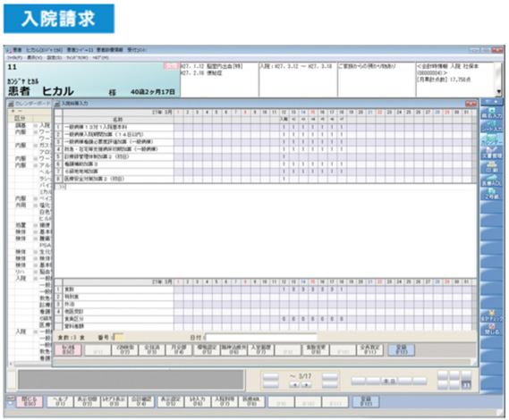The width and height of the screenshot is (509, 420).
Task: Click the blue 登録 F12 button in the dialog
Action: click(402, 350)
